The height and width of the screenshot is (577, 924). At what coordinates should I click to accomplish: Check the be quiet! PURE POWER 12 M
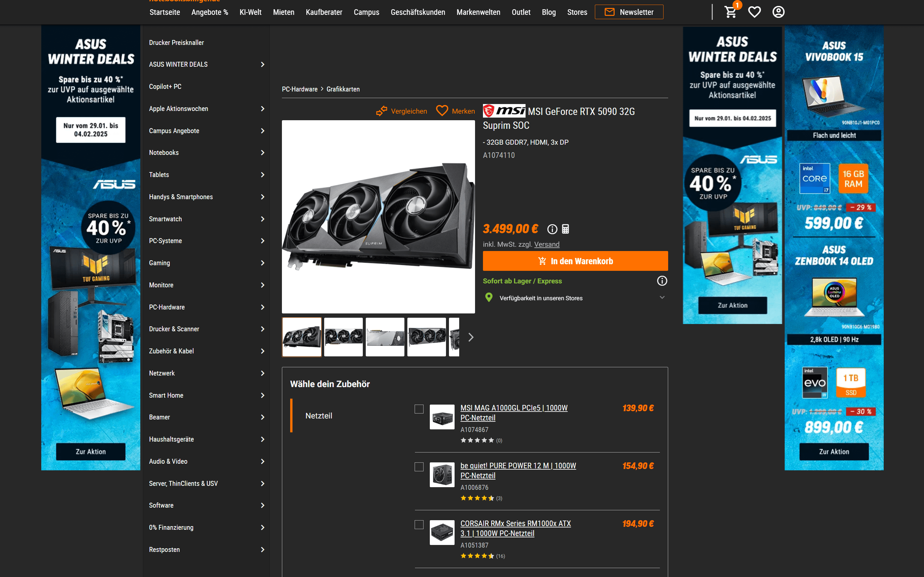point(419,467)
